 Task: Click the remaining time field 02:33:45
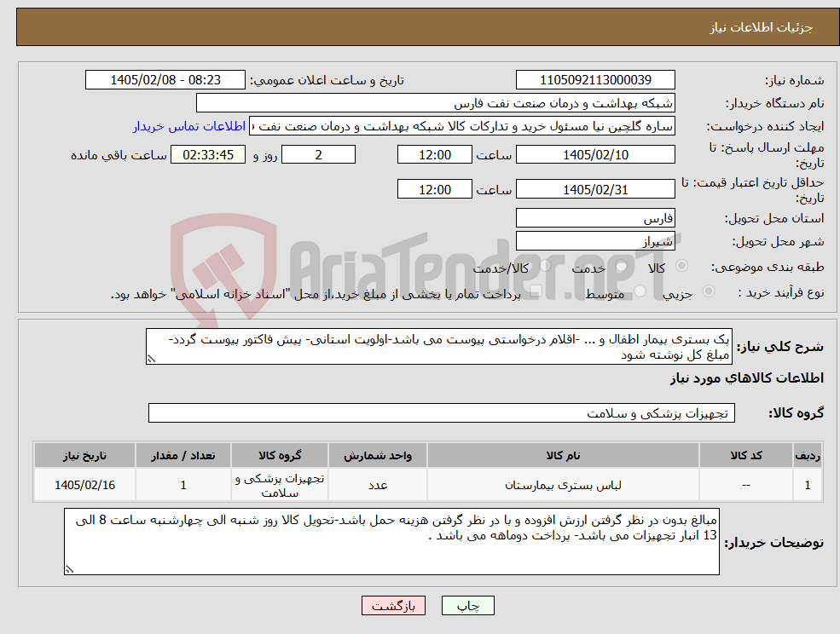pyautogui.click(x=208, y=155)
